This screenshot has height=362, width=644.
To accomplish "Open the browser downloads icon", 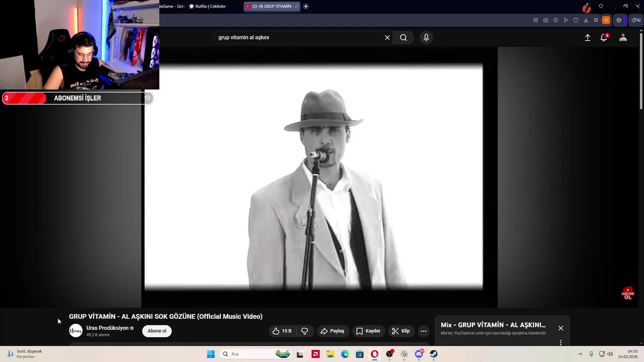I will [586, 20].
